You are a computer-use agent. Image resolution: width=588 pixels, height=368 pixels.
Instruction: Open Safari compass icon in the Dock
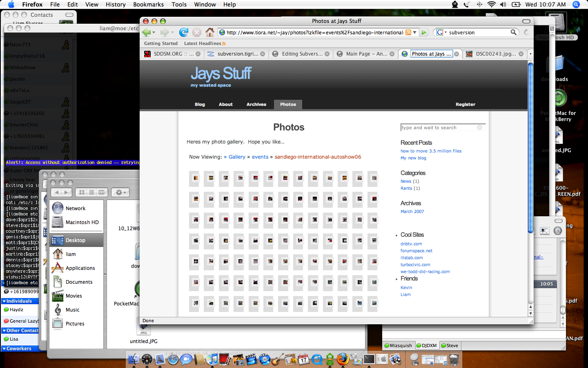pyautogui.click(x=173, y=359)
